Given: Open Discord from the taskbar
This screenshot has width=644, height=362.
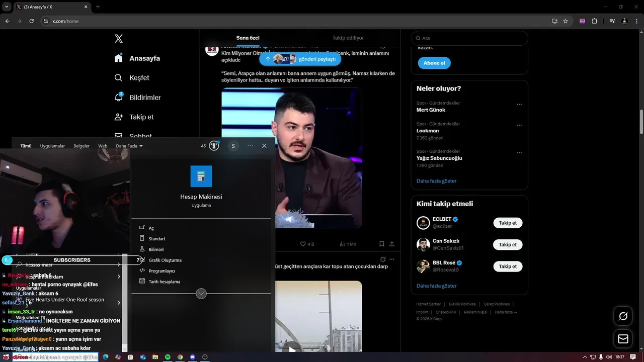Looking at the screenshot, I should click(193, 357).
